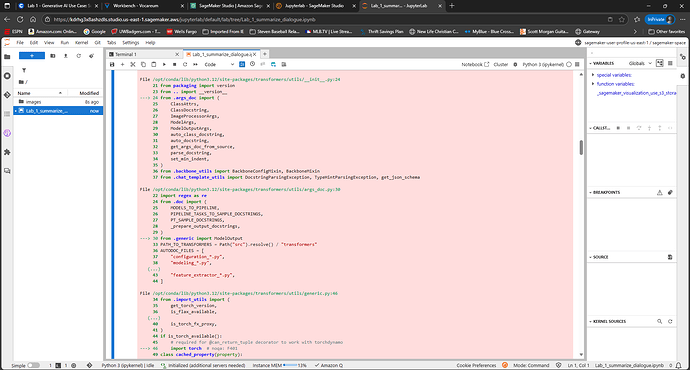This screenshot has height=370, width=690.
Task: Click the restart-and-run-all fast-forward icon
Action: coord(195,64)
